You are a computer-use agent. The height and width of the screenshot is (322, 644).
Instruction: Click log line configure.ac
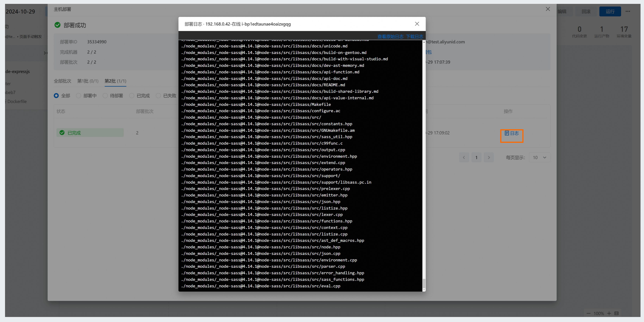pyautogui.click(x=261, y=111)
